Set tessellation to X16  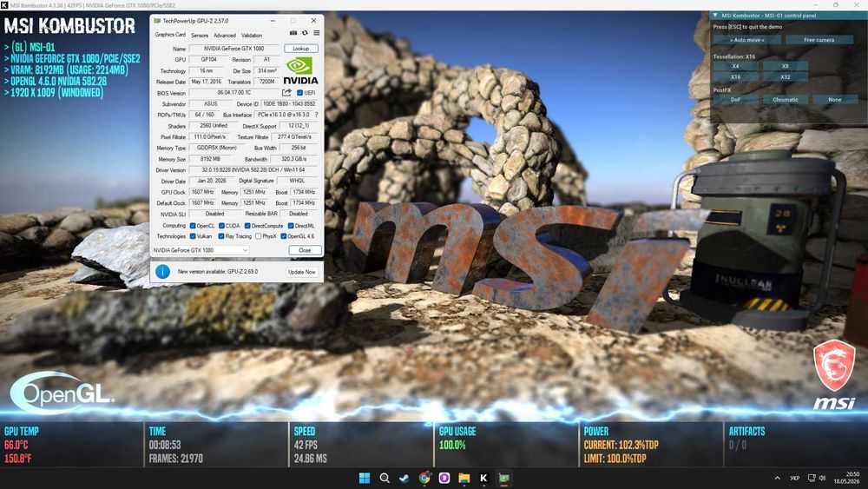[x=736, y=77]
